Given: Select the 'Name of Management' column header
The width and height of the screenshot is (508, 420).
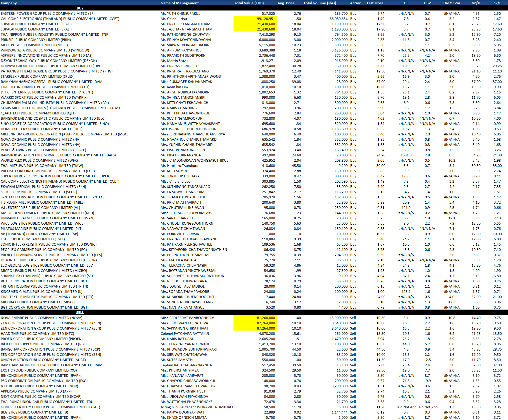Looking at the screenshot, I should pyautogui.click(x=180, y=3).
